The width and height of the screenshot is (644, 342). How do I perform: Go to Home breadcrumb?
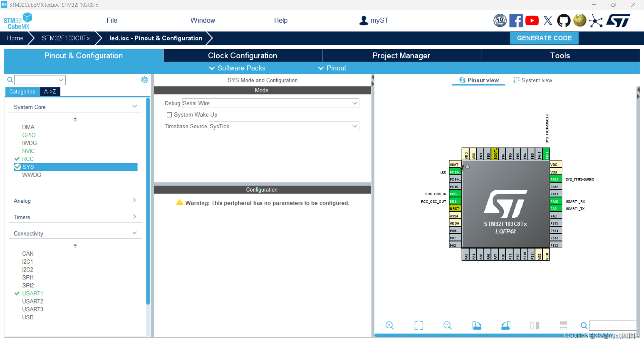point(15,38)
